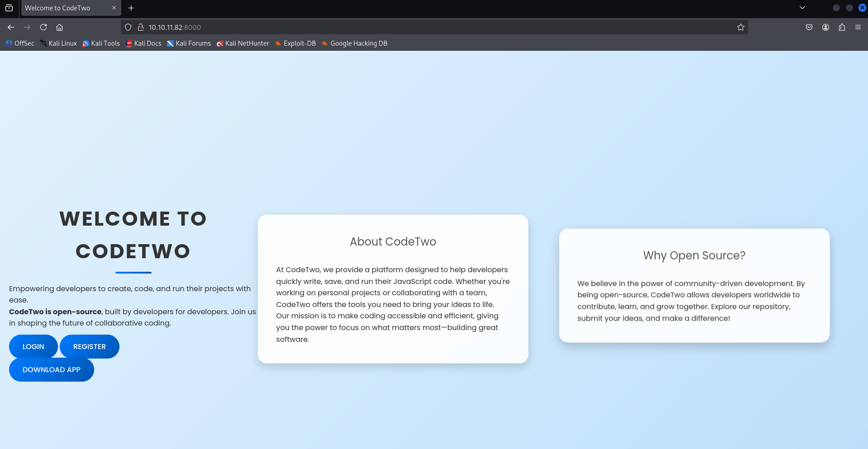Open the Kali Tools bookmark
This screenshot has height=449, width=868.
click(x=101, y=43)
